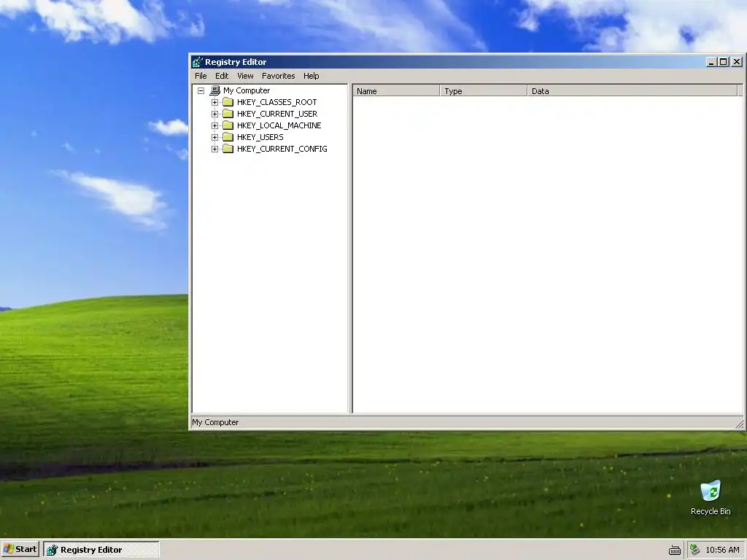747x560 pixels.
Task: Click the HKEY_CURRENT_CONFIG folder icon
Action: [x=228, y=149]
